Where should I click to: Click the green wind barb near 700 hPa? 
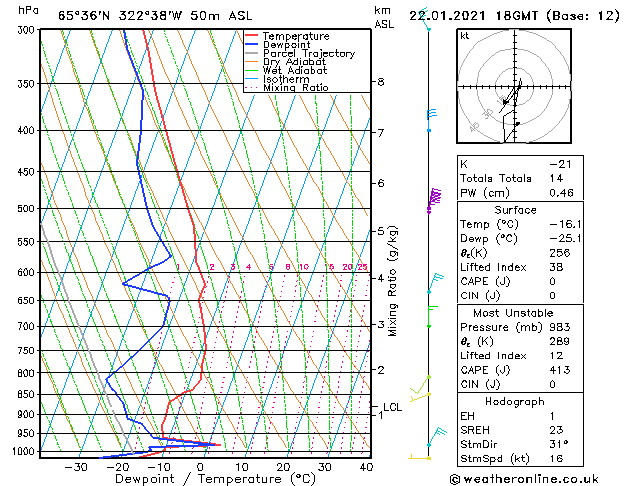[x=432, y=317]
